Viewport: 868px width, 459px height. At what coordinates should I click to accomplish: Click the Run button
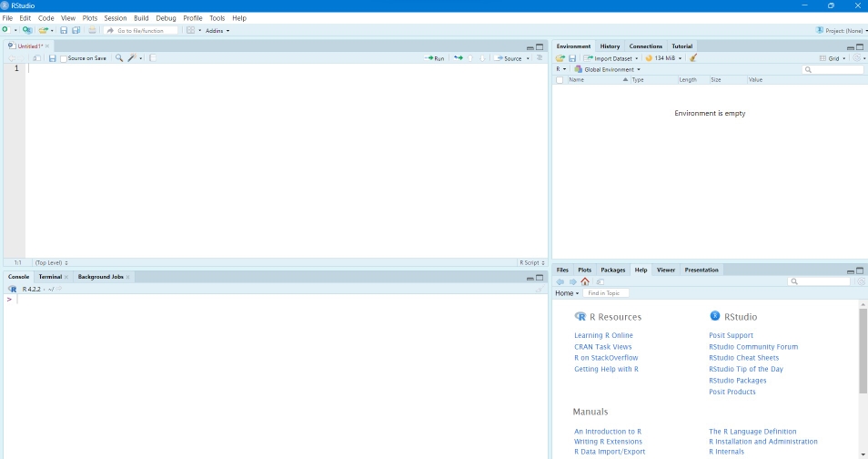tap(434, 58)
